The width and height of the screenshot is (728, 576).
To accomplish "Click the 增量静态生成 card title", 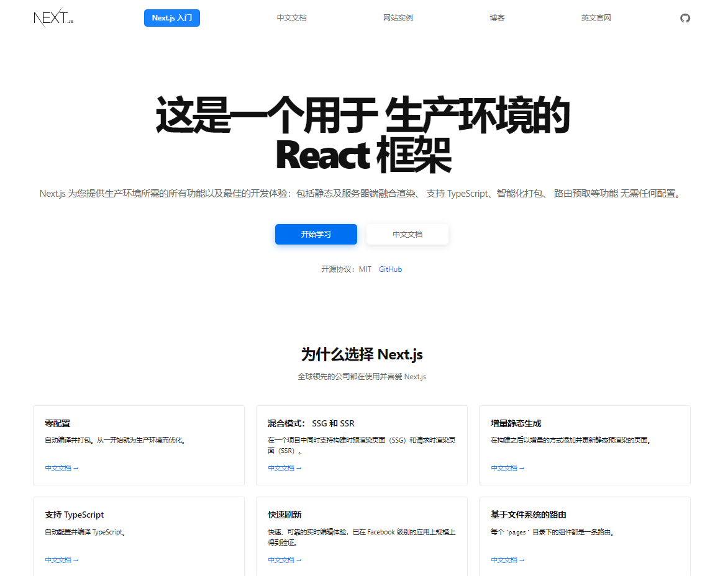I will click(516, 423).
